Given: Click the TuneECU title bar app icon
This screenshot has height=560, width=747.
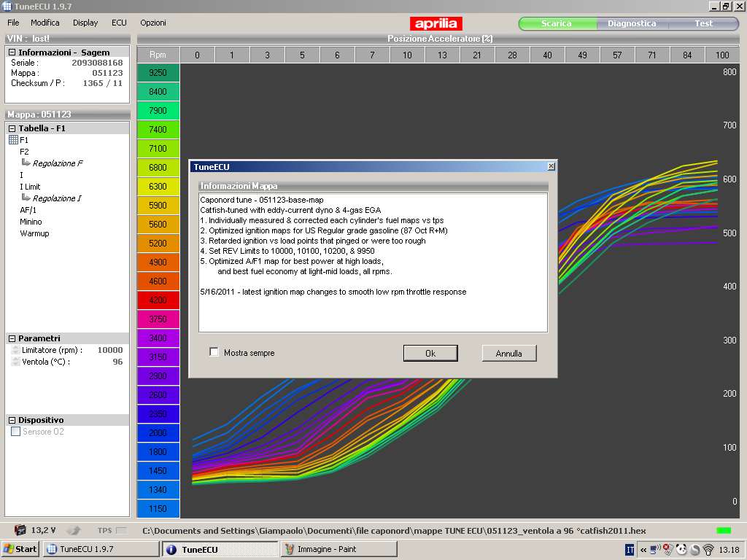Looking at the screenshot, I should [7, 6].
